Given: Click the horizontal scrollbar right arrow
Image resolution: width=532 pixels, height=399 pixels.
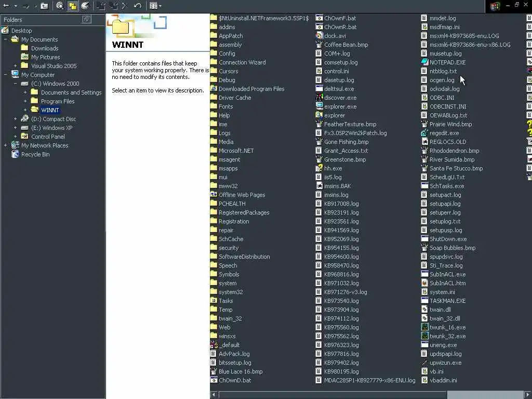Looking at the screenshot, I should (x=527, y=395).
